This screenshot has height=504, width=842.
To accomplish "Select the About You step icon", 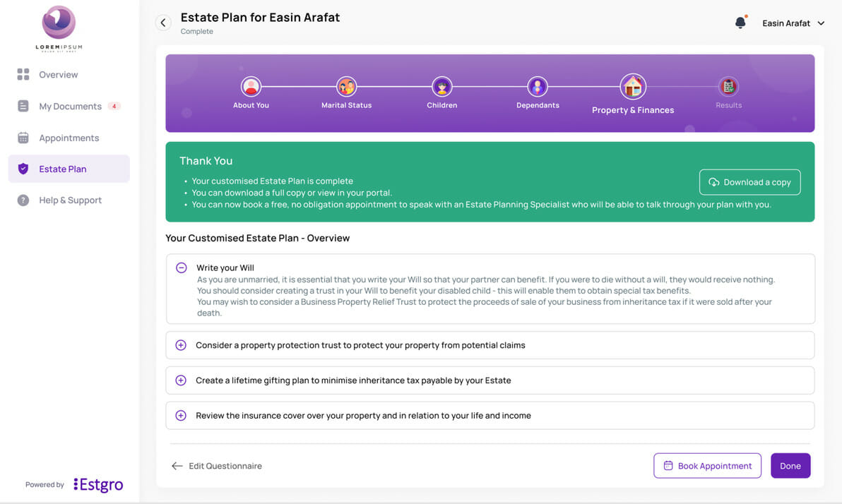I will [x=251, y=86].
